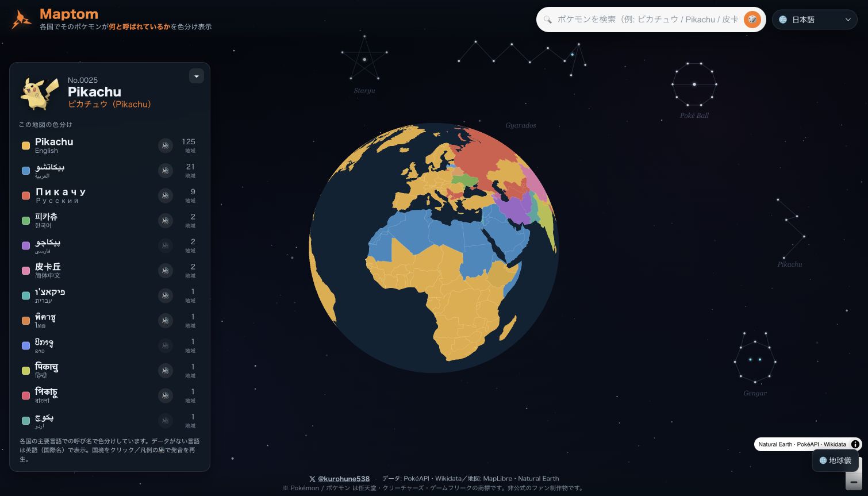Select the "皮卡丘" legend entry
This screenshot has height=496, width=868.
click(x=109, y=271)
